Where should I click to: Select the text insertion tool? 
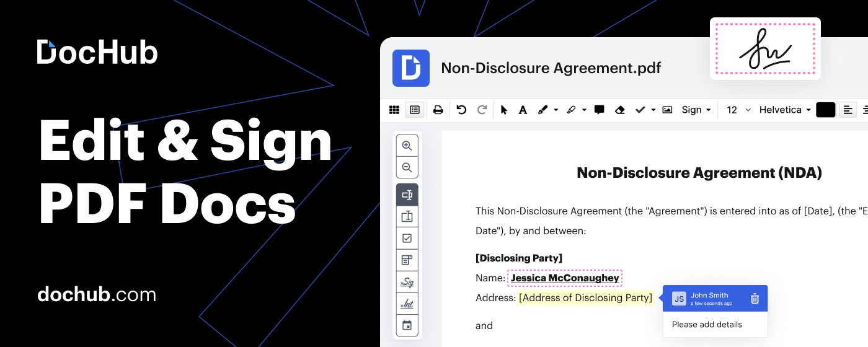(523, 110)
